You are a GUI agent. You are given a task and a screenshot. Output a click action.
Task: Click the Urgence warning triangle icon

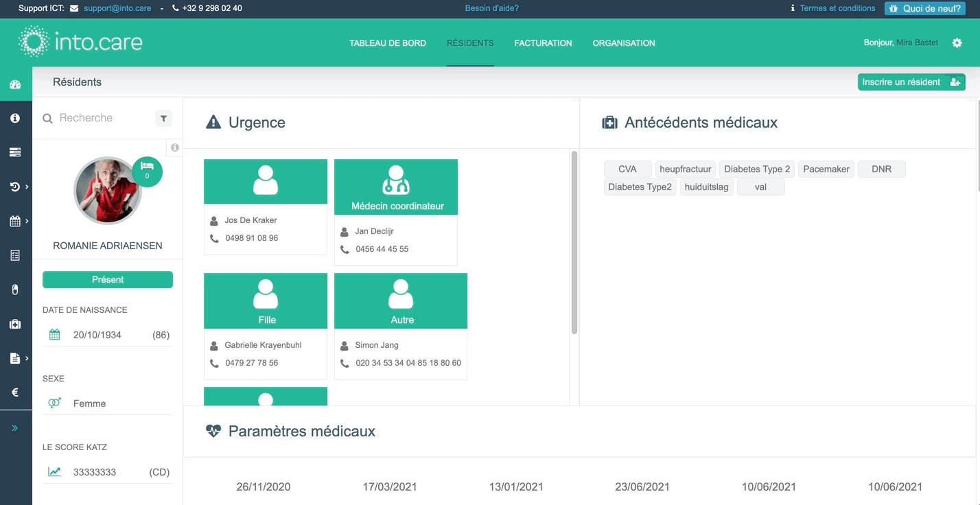(x=213, y=123)
